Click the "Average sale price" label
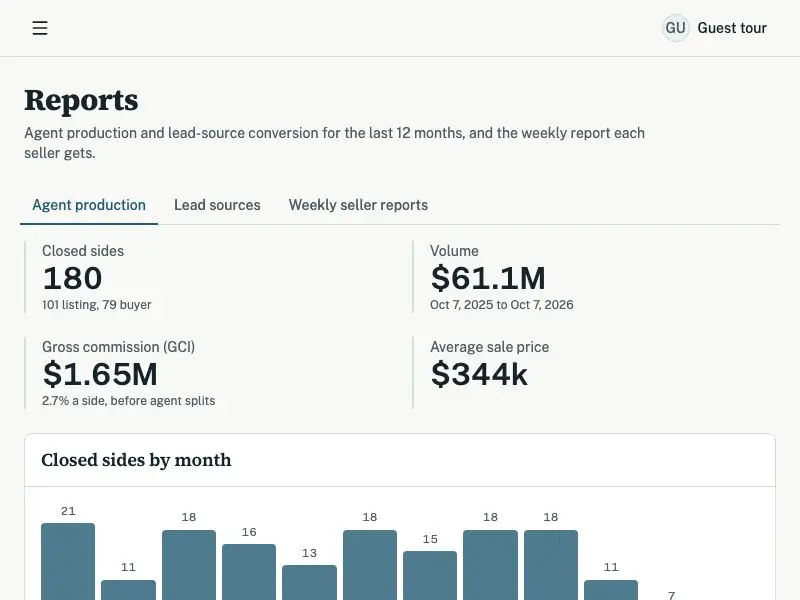The height and width of the screenshot is (600, 800). tap(490, 347)
